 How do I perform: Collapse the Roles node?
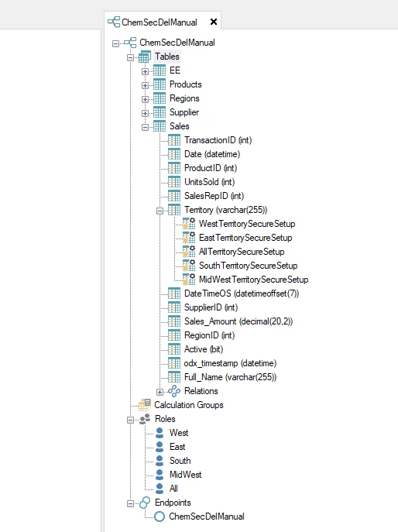coord(130,420)
